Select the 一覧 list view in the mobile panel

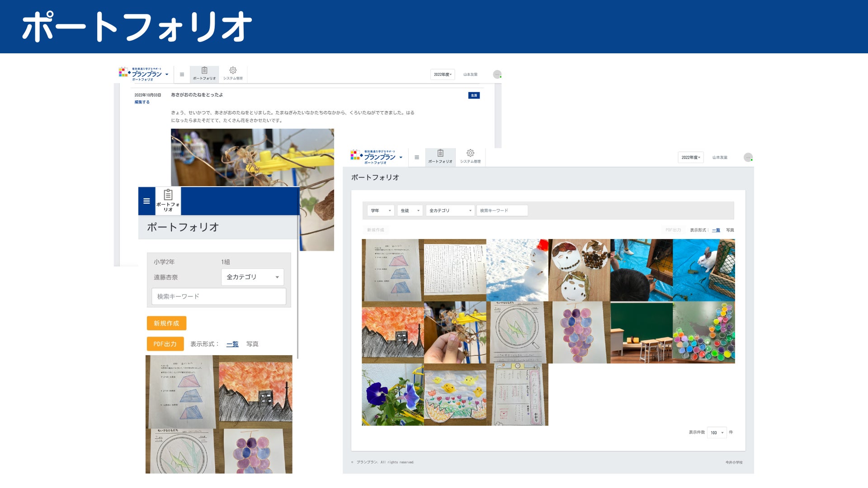(x=232, y=344)
